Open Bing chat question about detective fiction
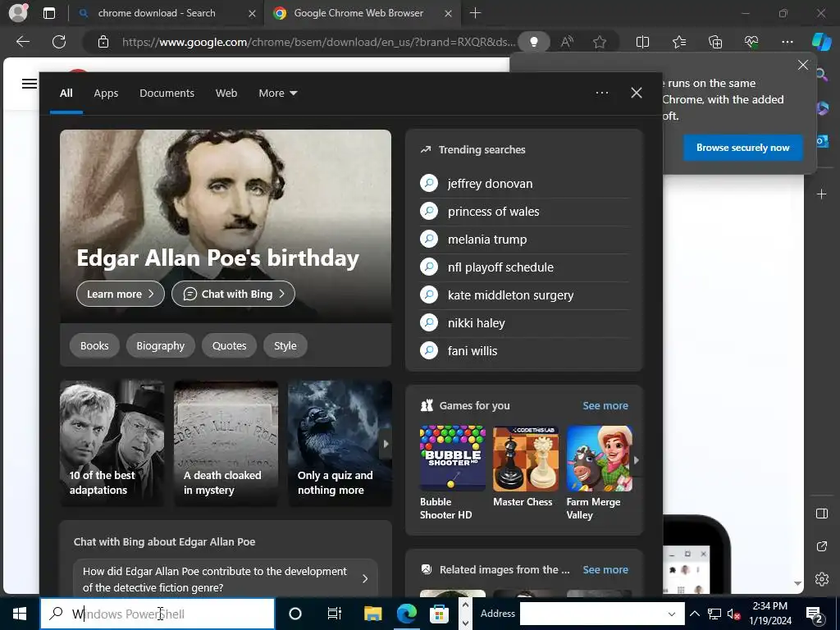The width and height of the screenshot is (840, 630). [x=226, y=579]
